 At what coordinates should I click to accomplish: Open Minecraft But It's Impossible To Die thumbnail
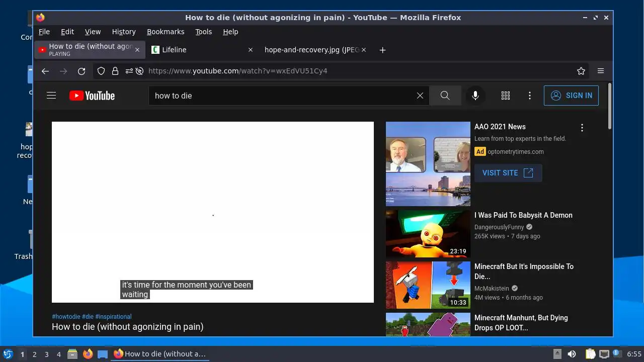[428, 285]
